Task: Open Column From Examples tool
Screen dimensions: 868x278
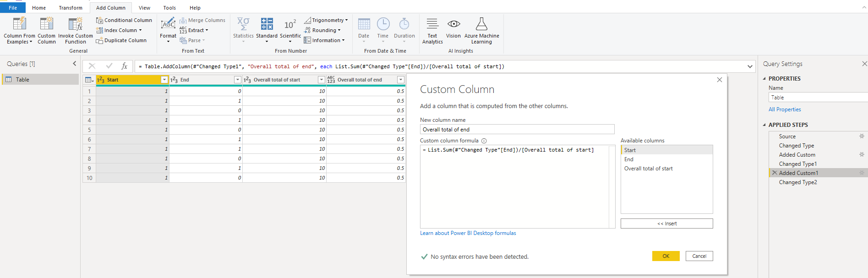Action: [19, 31]
